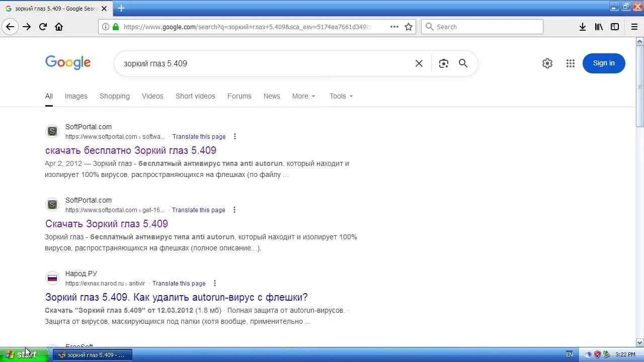Screen dimensions: 644x362
Task: Open 'Скачать Зоркий глаз 5.409' result
Action: (x=107, y=224)
